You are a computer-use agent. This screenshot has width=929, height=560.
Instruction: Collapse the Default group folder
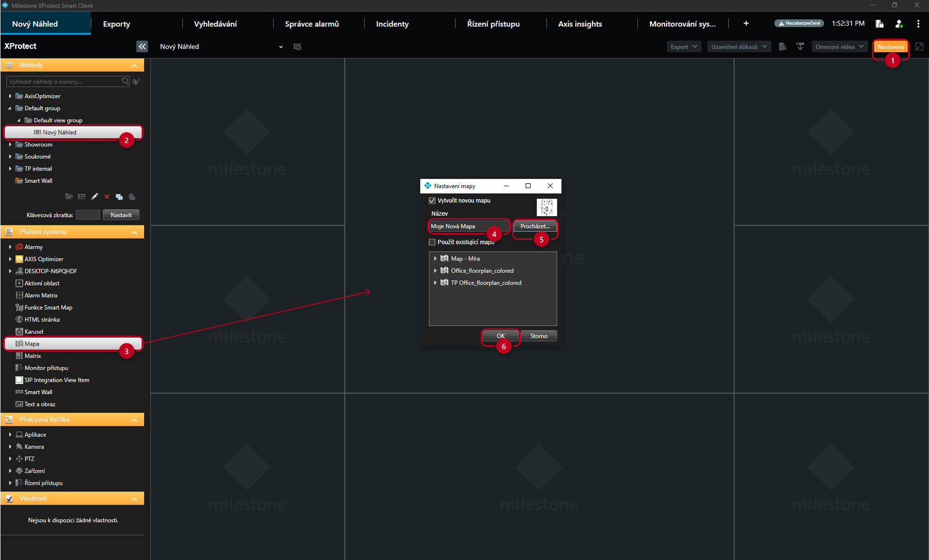coord(10,108)
